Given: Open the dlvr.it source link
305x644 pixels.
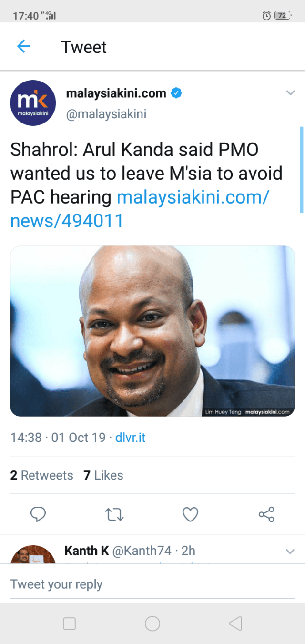Looking at the screenshot, I should [x=130, y=437].
